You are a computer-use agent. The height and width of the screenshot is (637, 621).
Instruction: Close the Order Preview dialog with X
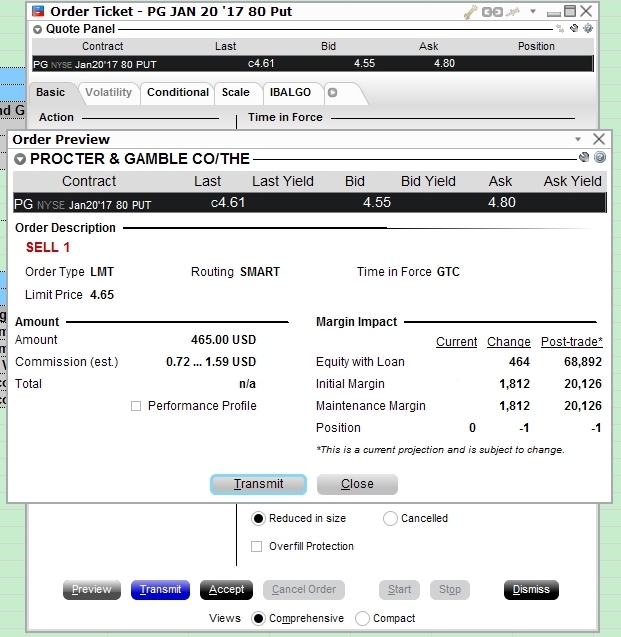click(x=599, y=139)
